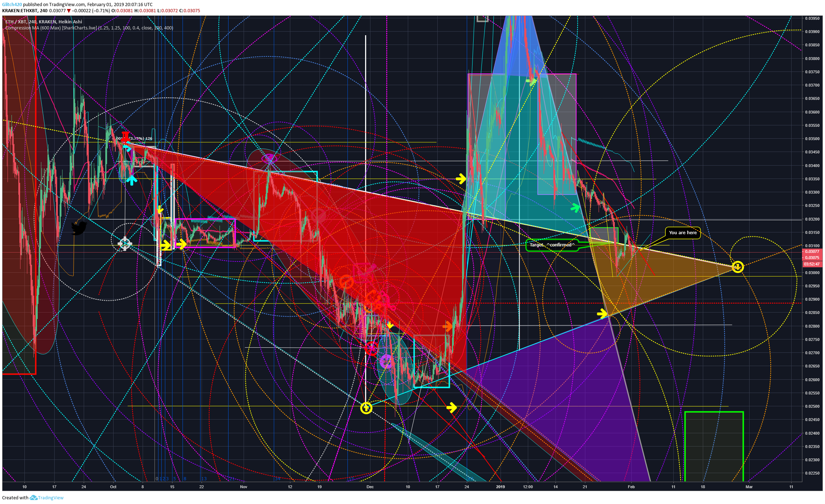Click the 0.03950 price scale label
The width and height of the screenshot is (825, 504).
click(812, 18)
